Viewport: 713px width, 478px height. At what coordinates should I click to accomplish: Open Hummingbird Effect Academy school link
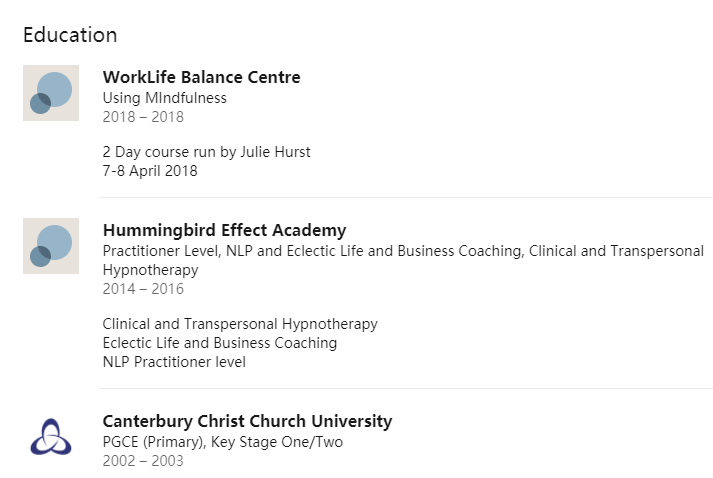224,230
